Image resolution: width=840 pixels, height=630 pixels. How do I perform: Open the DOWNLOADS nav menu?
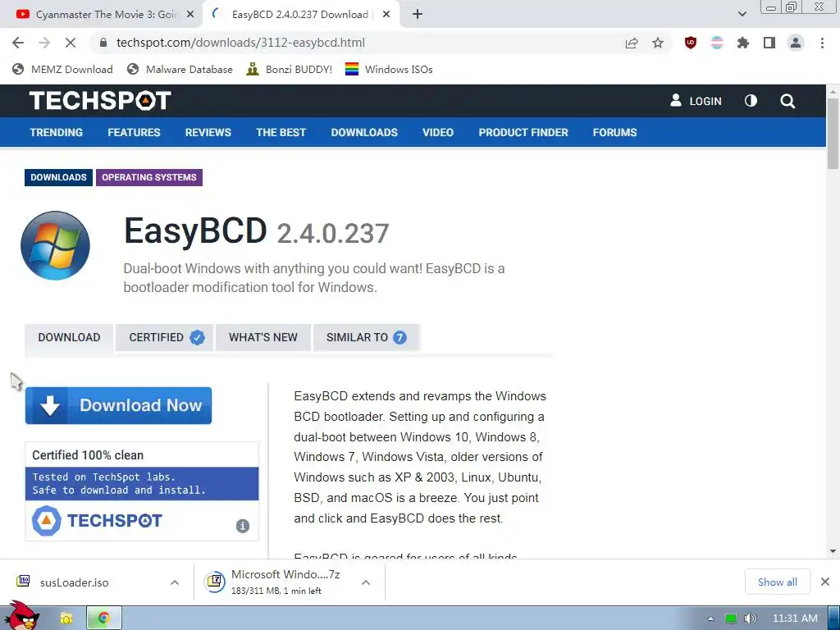pos(364,132)
